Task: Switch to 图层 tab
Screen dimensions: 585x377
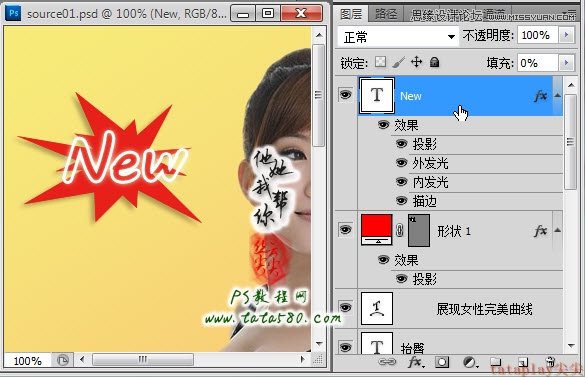Action: click(x=351, y=14)
